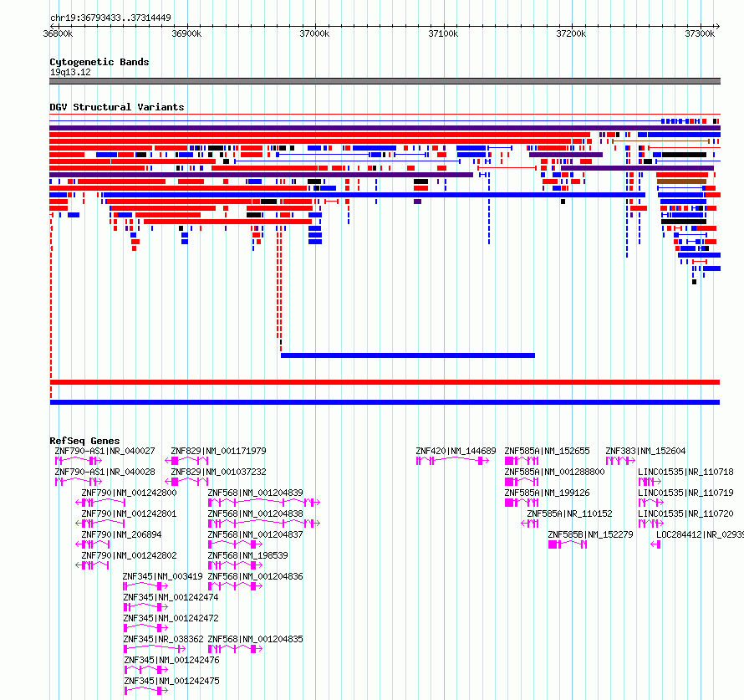Screen dimensions: 744x700
Task: Click the gray 19q13.12 cytogenetic band bar
Action: [385, 81]
